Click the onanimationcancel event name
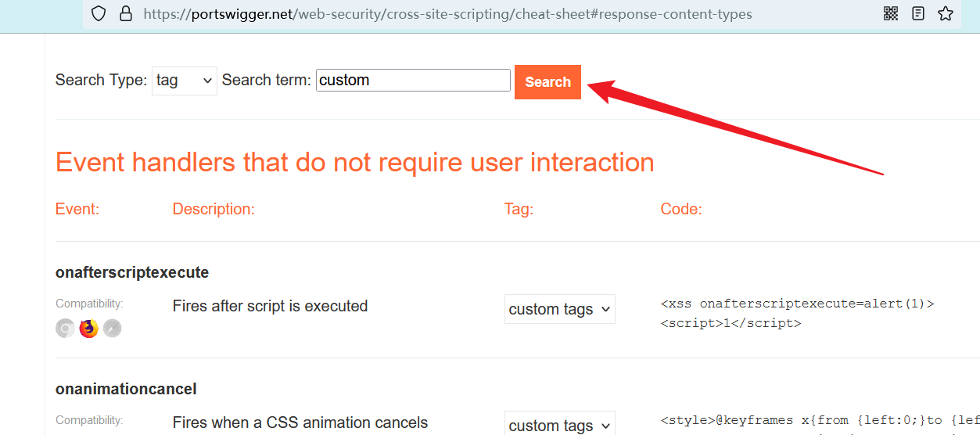The image size is (980, 435). click(x=126, y=389)
